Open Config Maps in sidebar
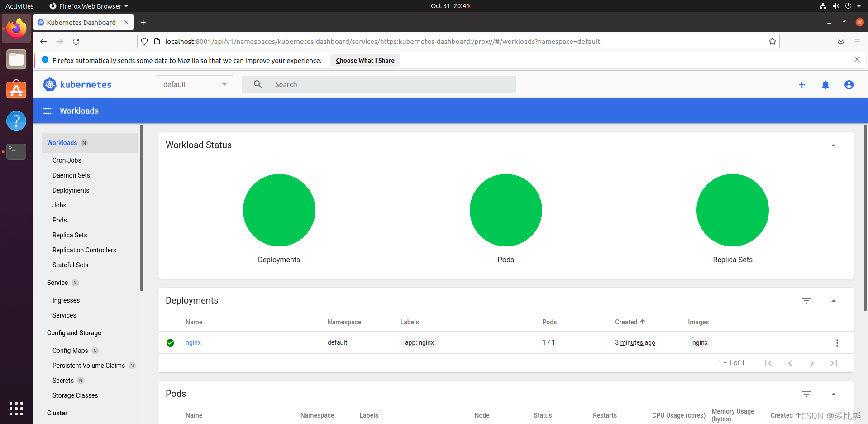Screen dimensions: 868x424 [70, 351]
